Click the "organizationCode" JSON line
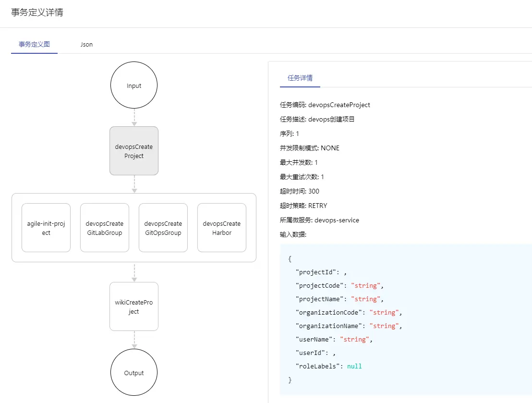The height and width of the screenshot is (403, 532). click(x=349, y=312)
